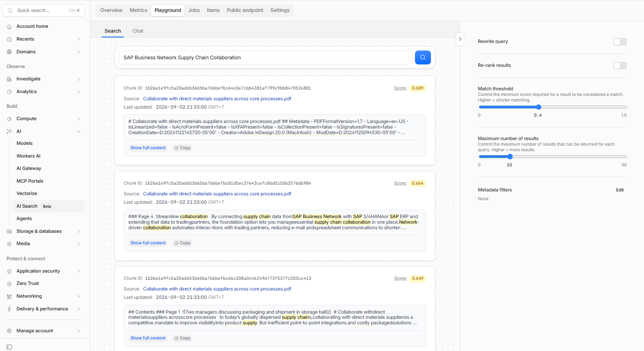Open Workers AI in the sidebar
The width and height of the screenshot is (644, 351).
tap(28, 156)
